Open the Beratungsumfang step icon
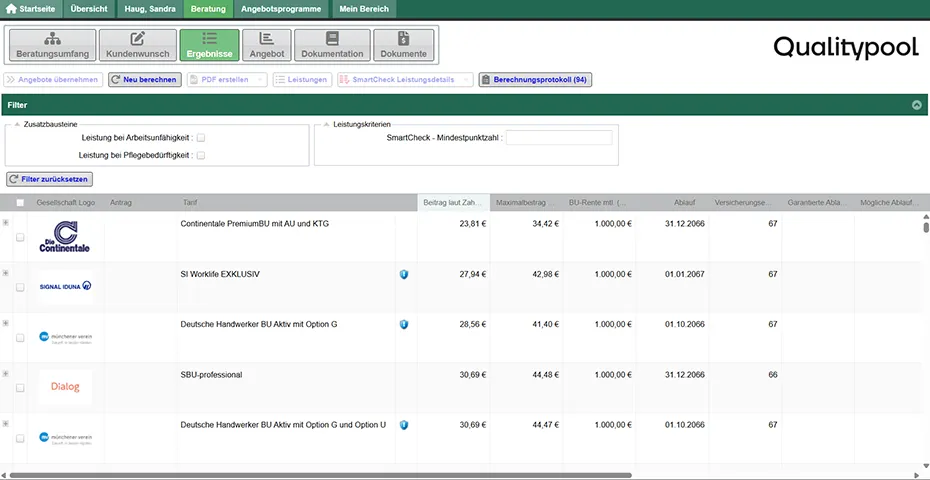This screenshot has width=930, height=480. pyautogui.click(x=53, y=39)
